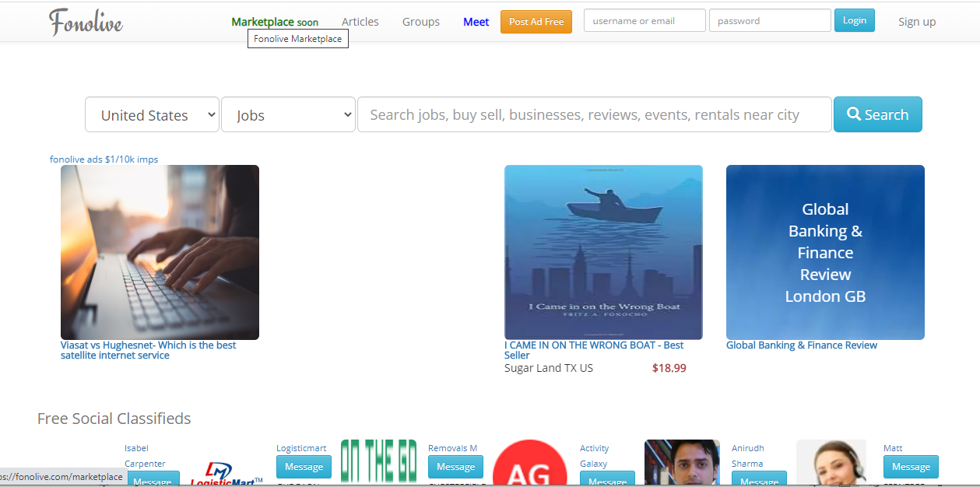The image size is (980, 487).
Task: Open I CAME IN ON THE WRONG BOAT link
Action: [594, 350]
